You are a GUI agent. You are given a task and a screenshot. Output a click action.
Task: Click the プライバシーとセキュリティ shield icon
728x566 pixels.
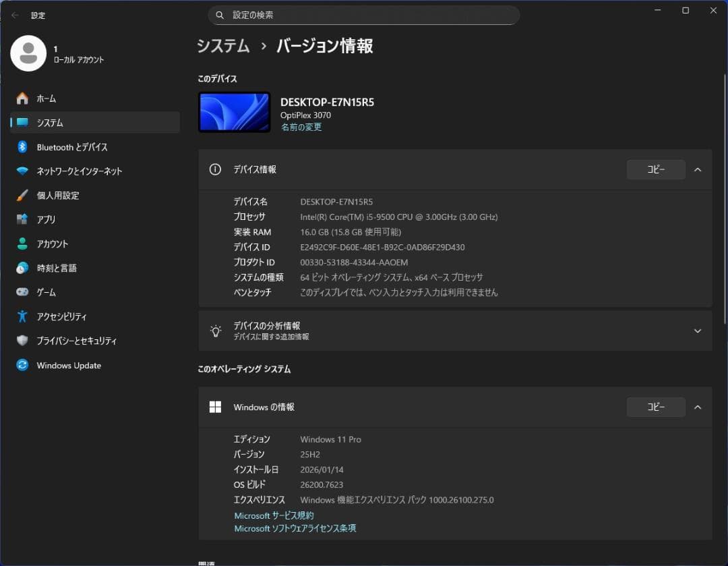pyautogui.click(x=22, y=341)
